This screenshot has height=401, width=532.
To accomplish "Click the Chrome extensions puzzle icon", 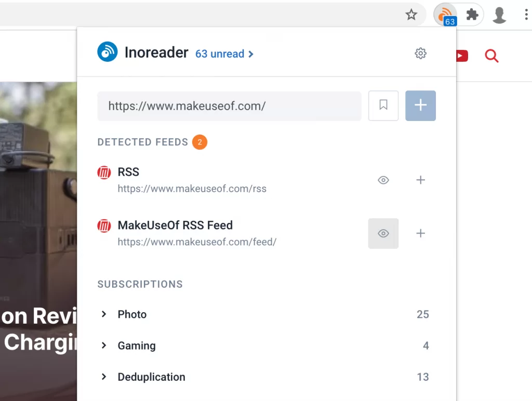I will click(x=472, y=15).
